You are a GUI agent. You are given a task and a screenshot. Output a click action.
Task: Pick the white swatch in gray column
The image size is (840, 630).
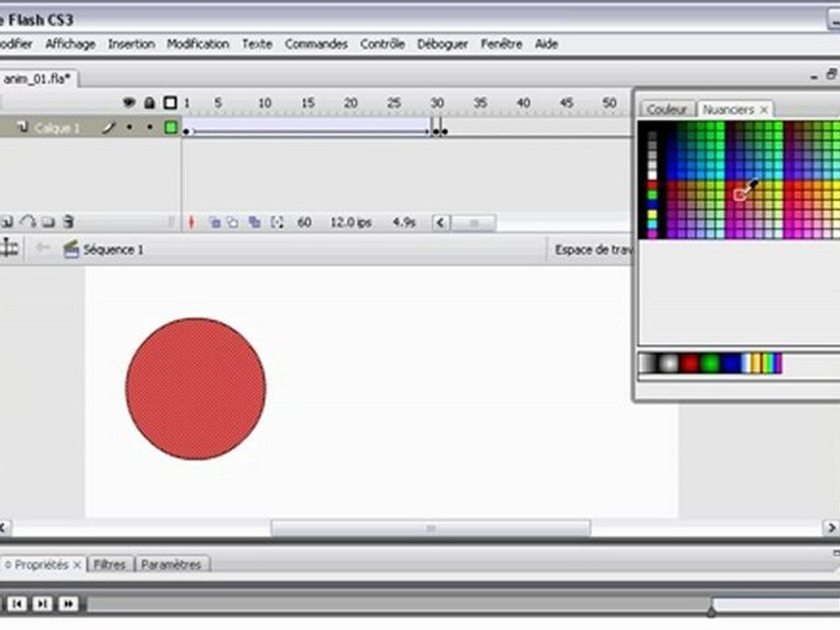coord(652,175)
